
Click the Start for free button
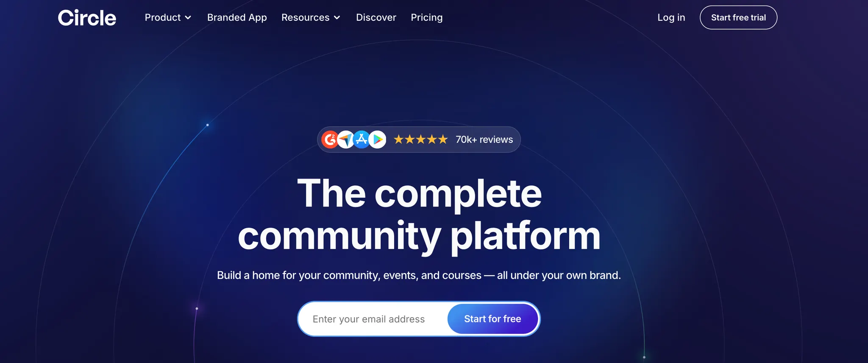[x=492, y=319]
